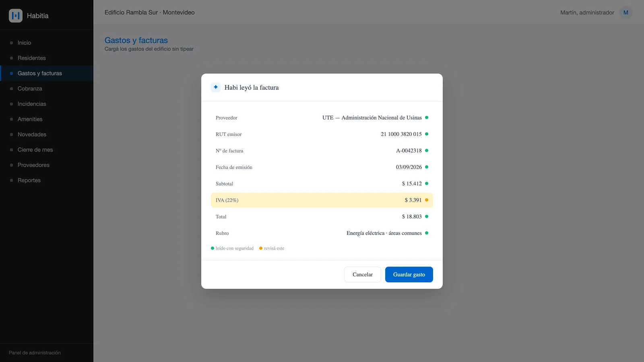Click the green dot on Fecha de emisión row

coord(427,167)
